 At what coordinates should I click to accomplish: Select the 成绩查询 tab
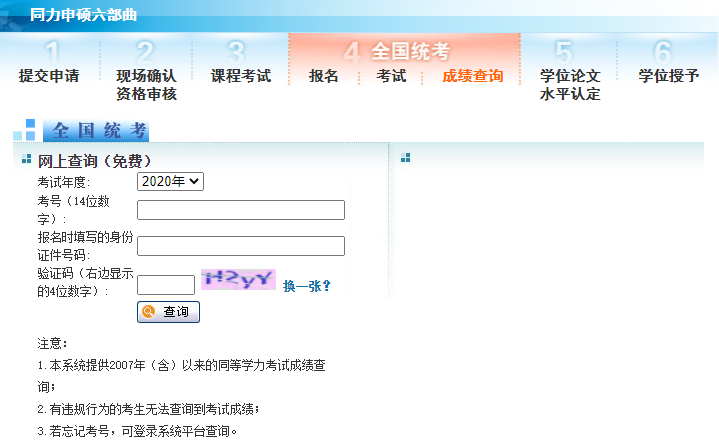pyautogui.click(x=473, y=76)
